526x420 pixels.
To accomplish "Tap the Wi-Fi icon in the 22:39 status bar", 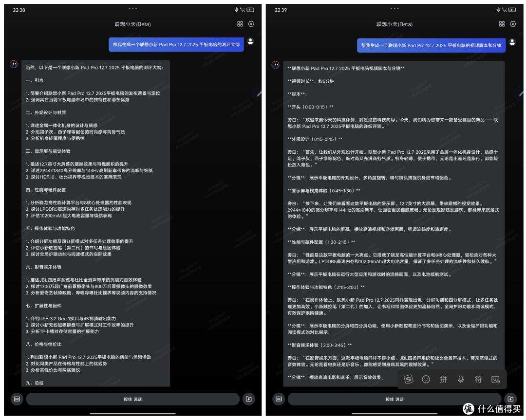I will (504, 10).
